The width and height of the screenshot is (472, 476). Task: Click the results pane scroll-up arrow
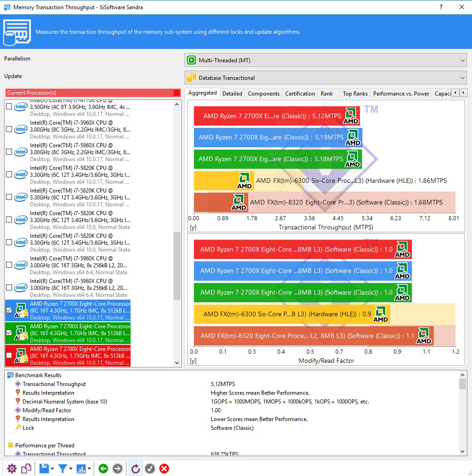(x=462, y=375)
